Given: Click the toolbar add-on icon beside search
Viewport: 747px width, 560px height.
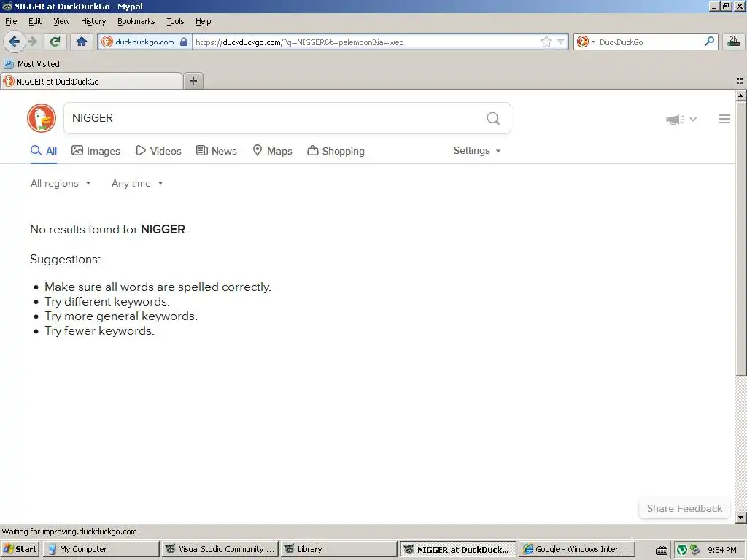Looking at the screenshot, I should 734,42.
